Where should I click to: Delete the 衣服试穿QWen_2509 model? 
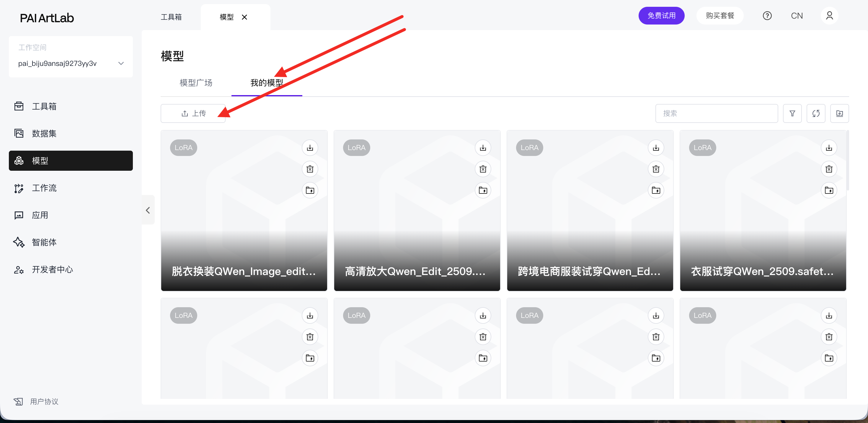(x=829, y=169)
